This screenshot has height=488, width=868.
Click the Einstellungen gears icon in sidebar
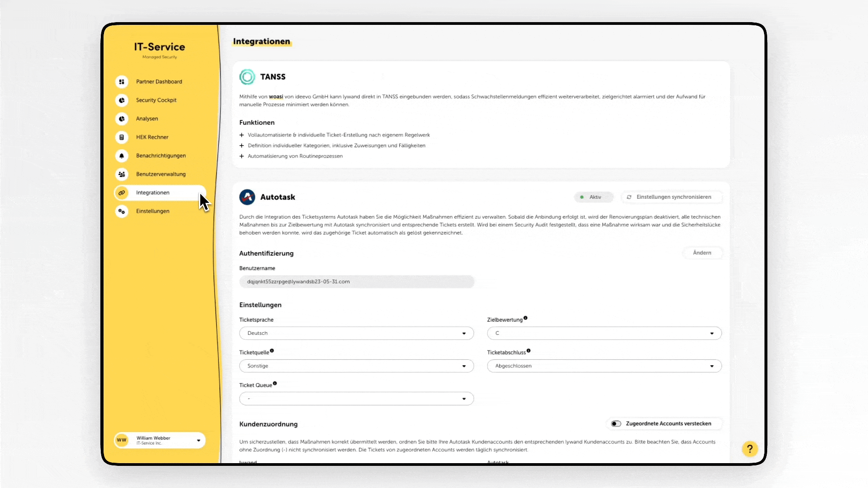122,211
